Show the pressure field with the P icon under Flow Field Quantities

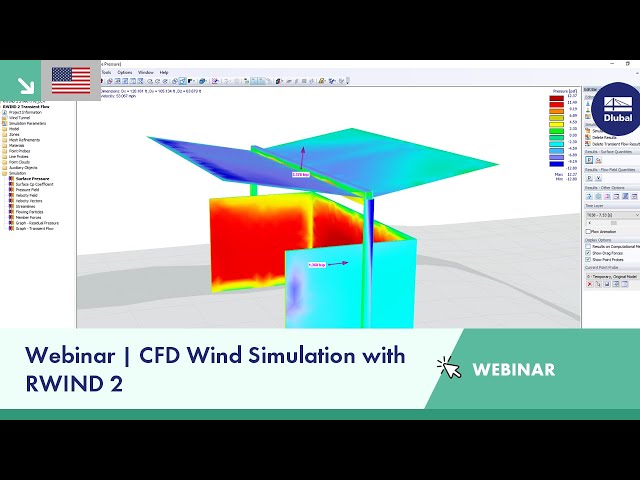pos(589,178)
